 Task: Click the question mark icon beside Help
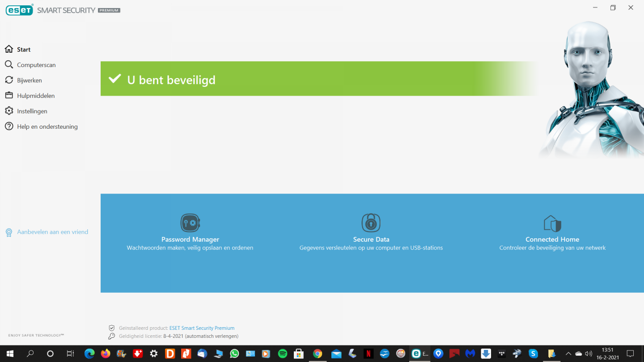[9, 126]
